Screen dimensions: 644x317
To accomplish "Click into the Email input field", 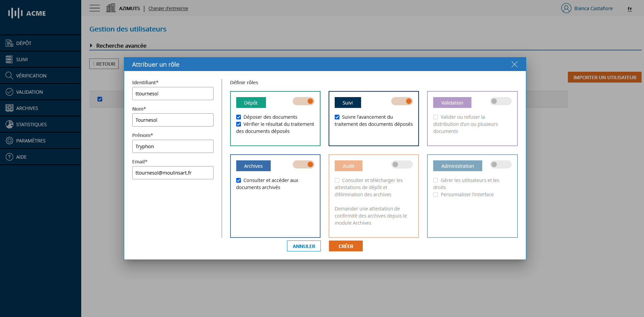I will [173, 173].
